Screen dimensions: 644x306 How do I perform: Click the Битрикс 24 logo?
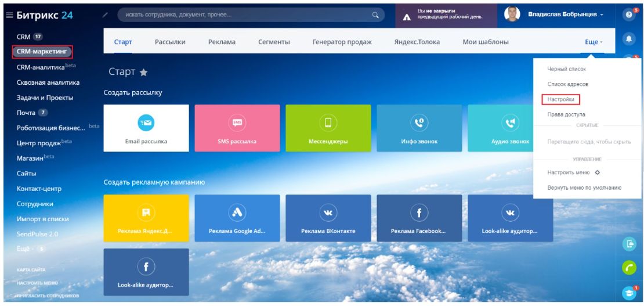(x=44, y=15)
